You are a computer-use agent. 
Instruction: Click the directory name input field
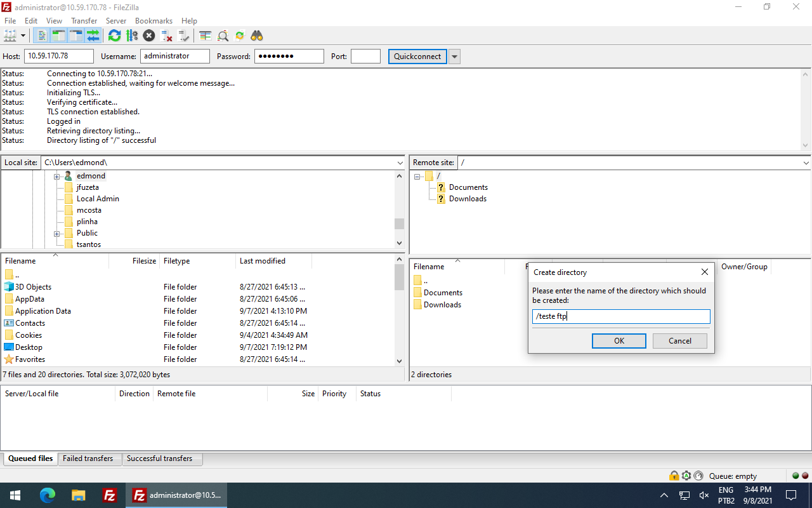click(620, 316)
